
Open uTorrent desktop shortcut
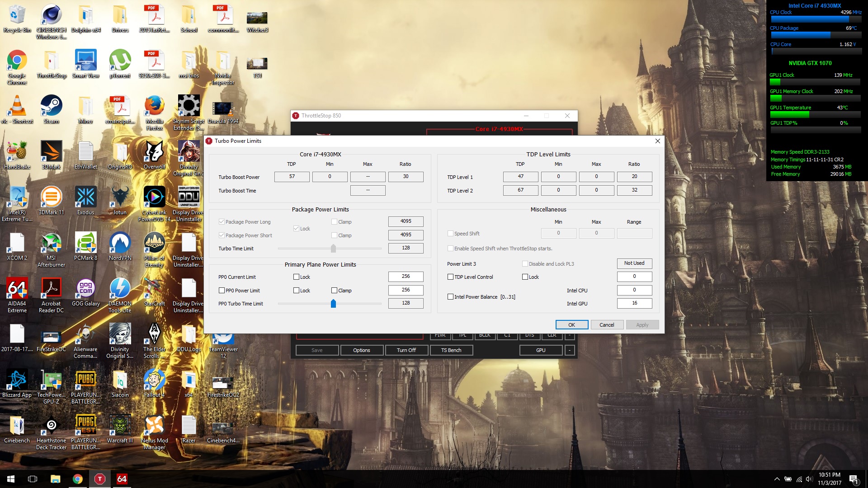coord(120,64)
